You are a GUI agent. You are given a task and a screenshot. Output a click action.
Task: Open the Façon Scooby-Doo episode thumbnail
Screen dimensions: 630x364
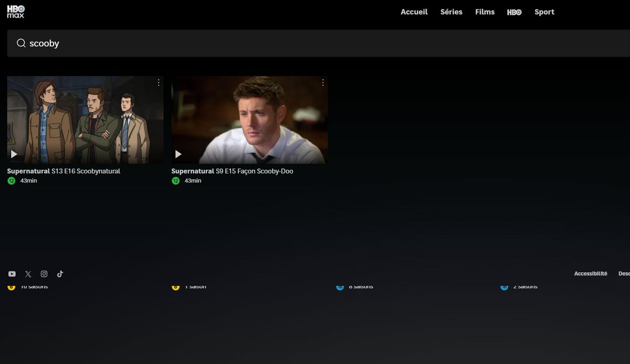(249, 120)
